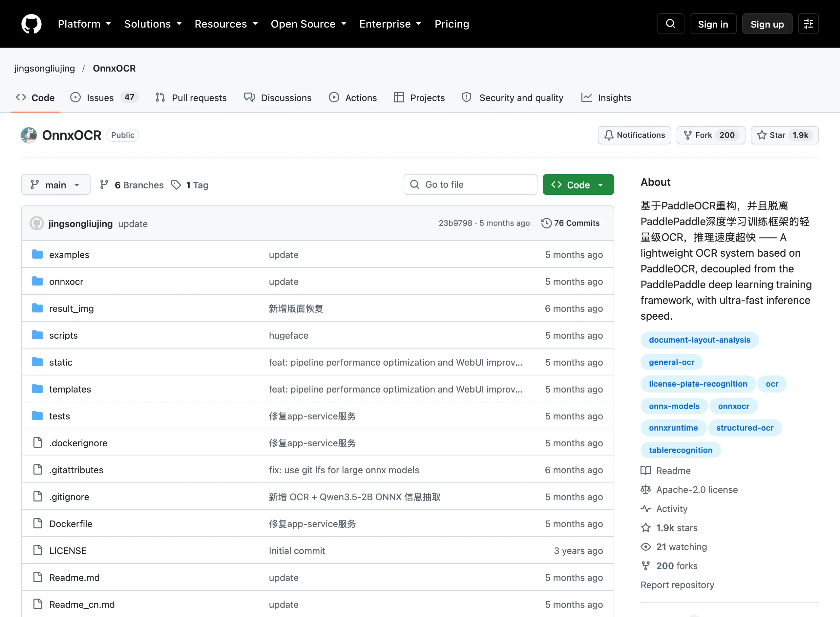The image size is (840, 617).
Task: Open the LICENSE file
Action: pos(68,550)
